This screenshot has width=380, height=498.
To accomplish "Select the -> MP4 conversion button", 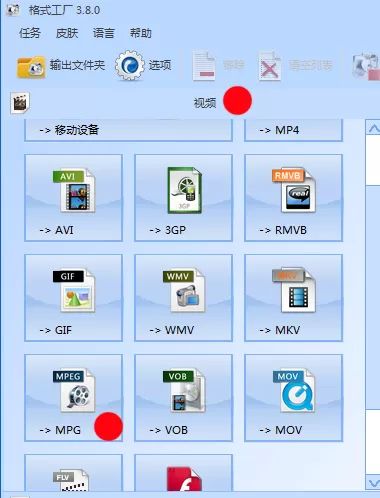I will pos(293,130).
